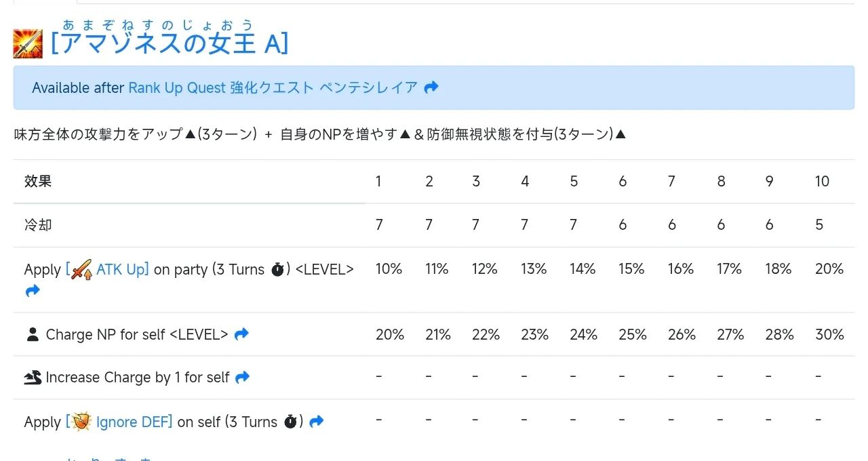
Task: Open the アマゾネスの女王 A skill title link
Action: pos(170,43)
